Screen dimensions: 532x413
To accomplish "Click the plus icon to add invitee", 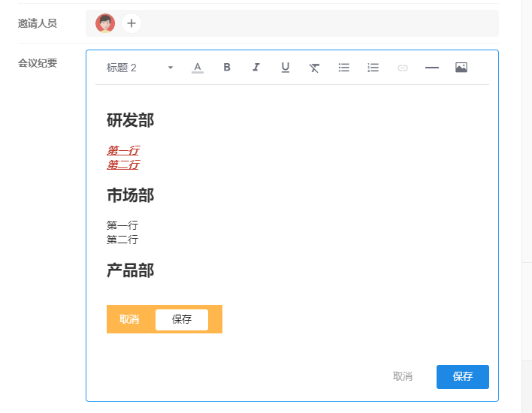I will pos(131,23).
